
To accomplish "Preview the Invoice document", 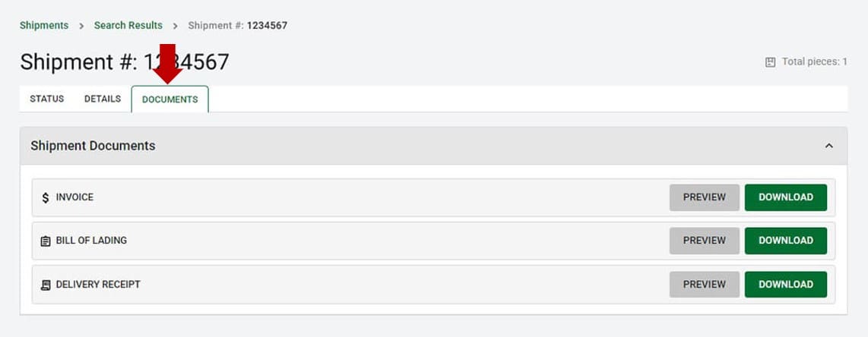I will click(704, 197).
